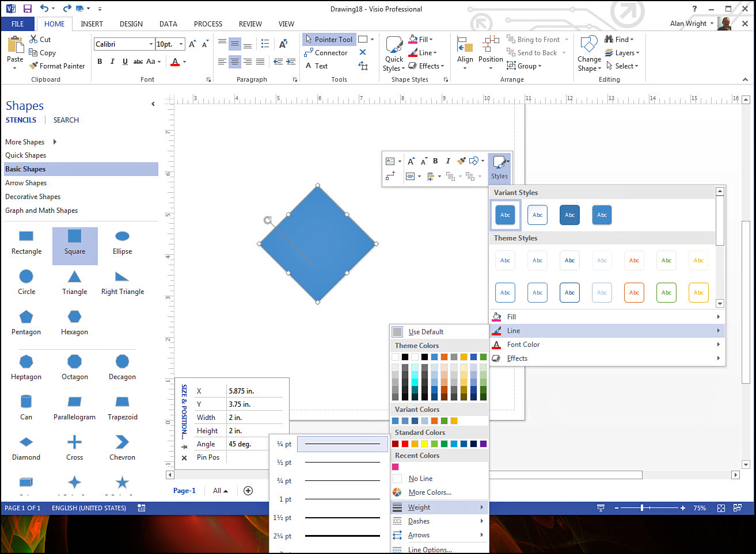Open the Dashes submenu item

tap(439, 521)
